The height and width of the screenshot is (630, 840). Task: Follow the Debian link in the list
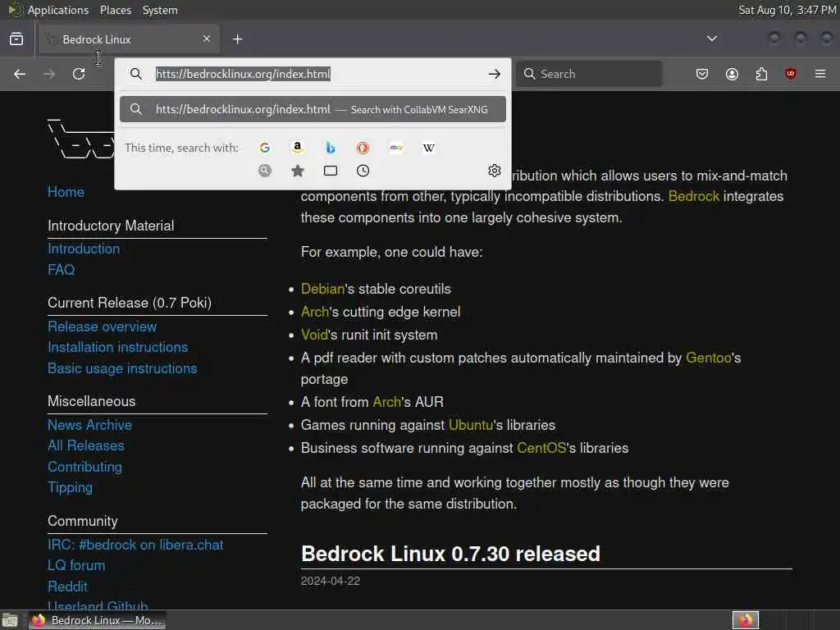coord(322,289)
